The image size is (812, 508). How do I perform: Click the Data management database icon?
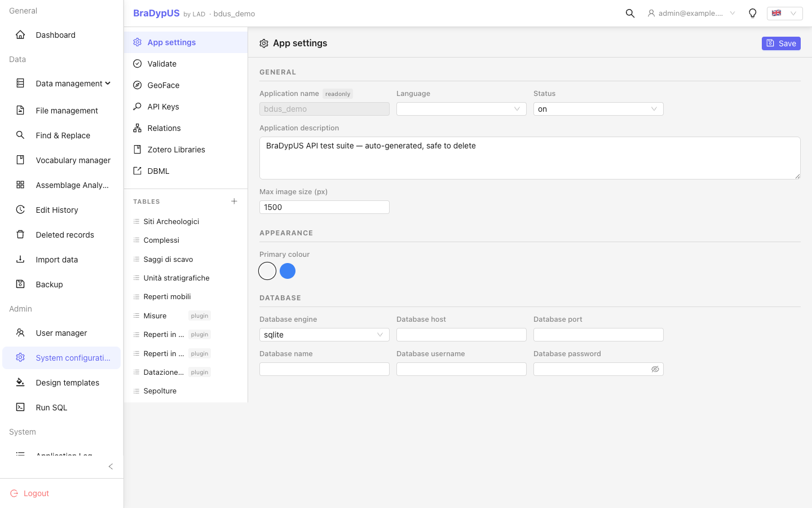(x=20, y=84)
